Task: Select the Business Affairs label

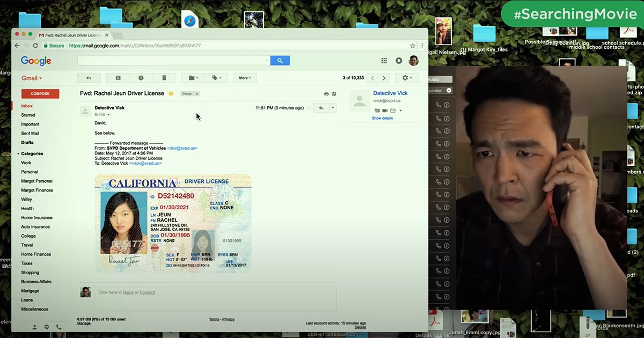Action: pos(36,281)
